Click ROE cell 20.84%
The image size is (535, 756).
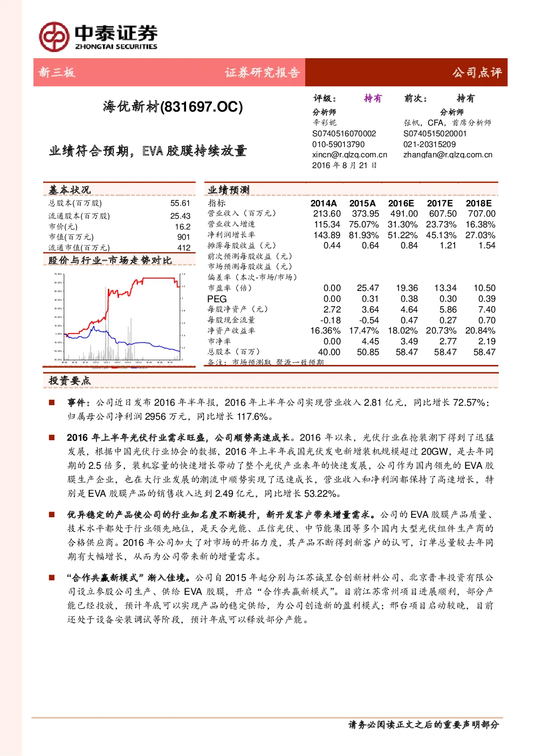(x=481, y=331)
